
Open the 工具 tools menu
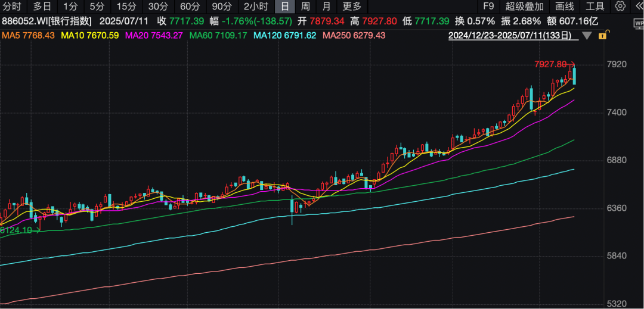tap(595, 7)
